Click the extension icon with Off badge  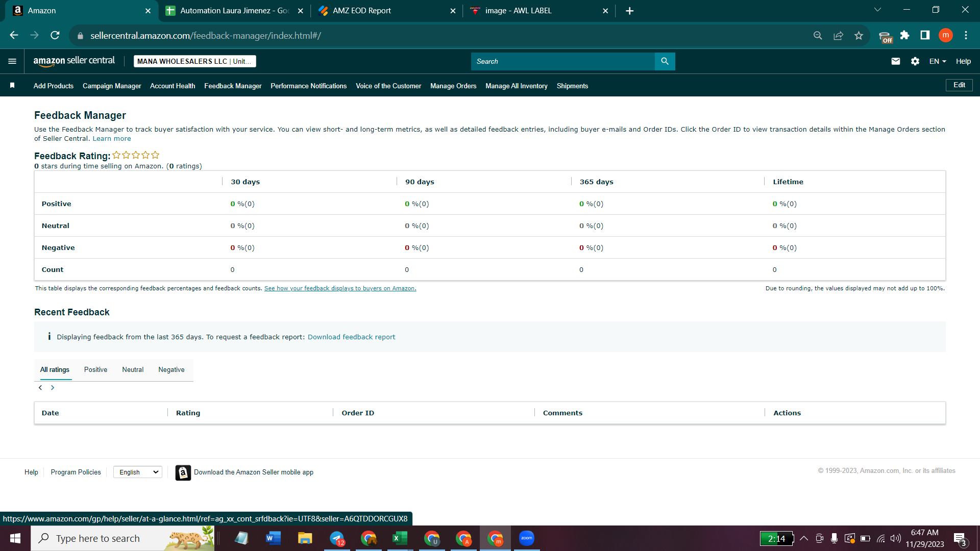coord(885,36)
